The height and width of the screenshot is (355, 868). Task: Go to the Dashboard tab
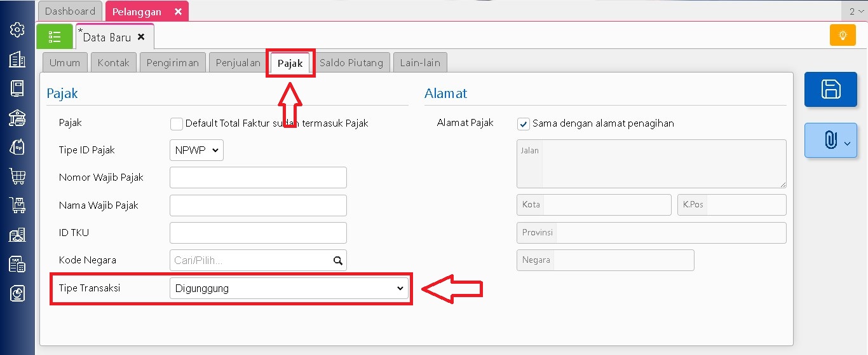[70, 11]
